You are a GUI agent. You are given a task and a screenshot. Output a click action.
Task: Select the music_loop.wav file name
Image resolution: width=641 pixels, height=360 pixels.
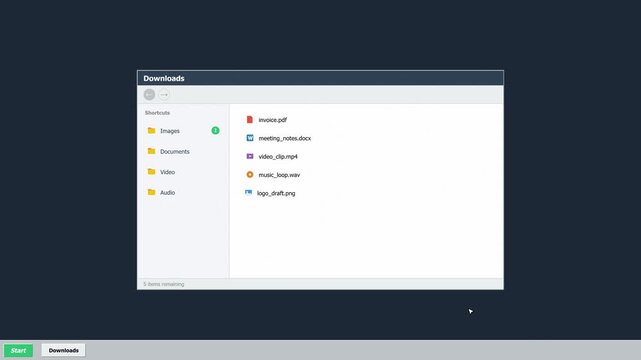[x=279, y=175]
